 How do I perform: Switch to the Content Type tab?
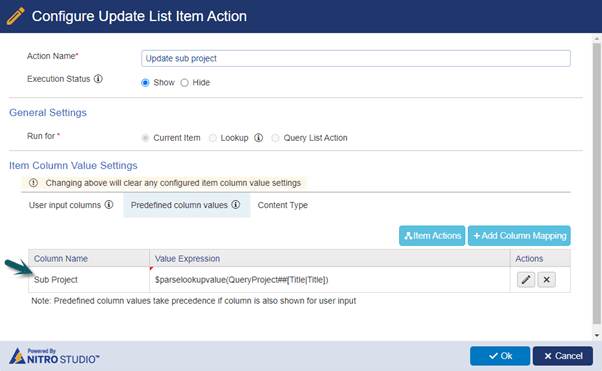click(283, 205)
